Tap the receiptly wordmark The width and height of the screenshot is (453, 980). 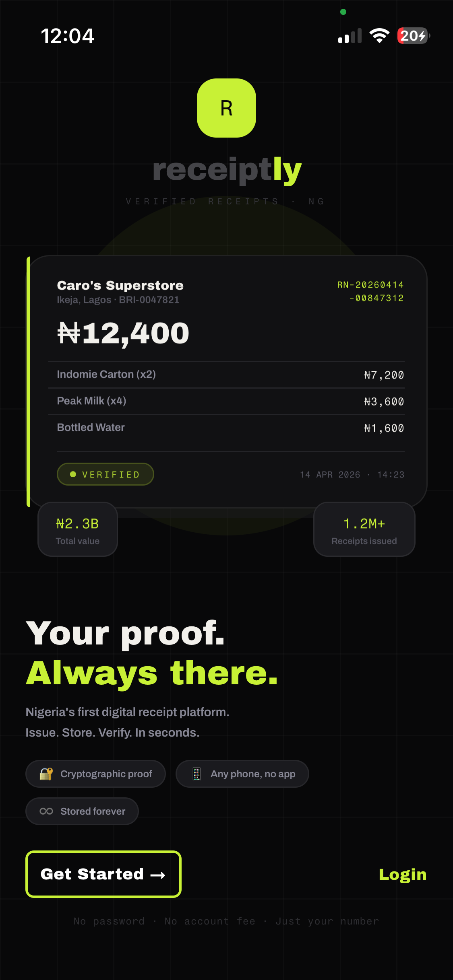[227, 170]
